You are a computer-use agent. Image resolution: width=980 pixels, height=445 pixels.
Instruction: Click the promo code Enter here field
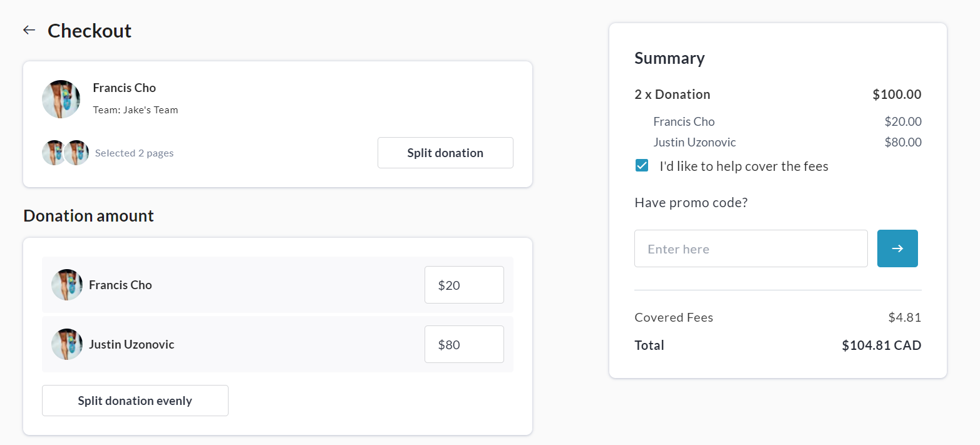coord(750,248)
